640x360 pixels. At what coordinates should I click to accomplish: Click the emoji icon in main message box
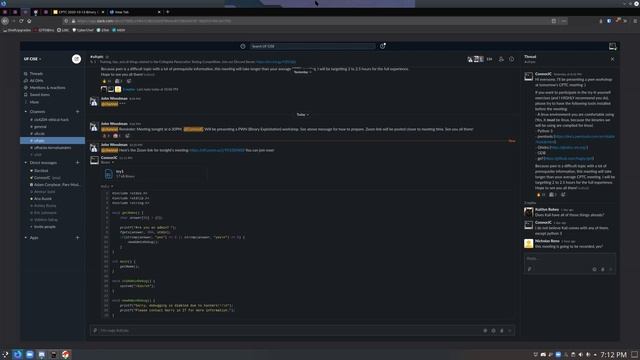493,331
